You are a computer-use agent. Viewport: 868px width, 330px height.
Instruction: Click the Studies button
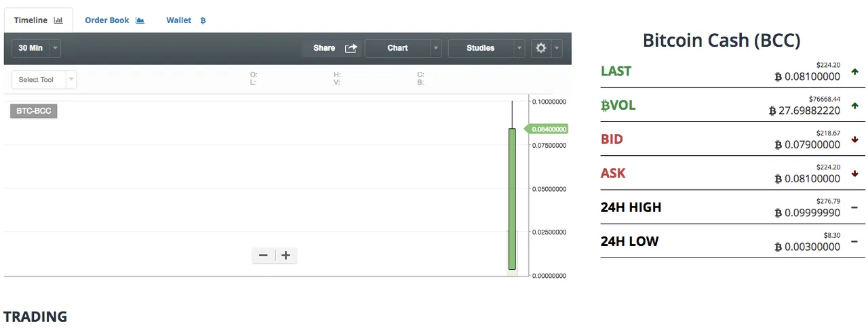pyautogui.click(x=481, y=48)
